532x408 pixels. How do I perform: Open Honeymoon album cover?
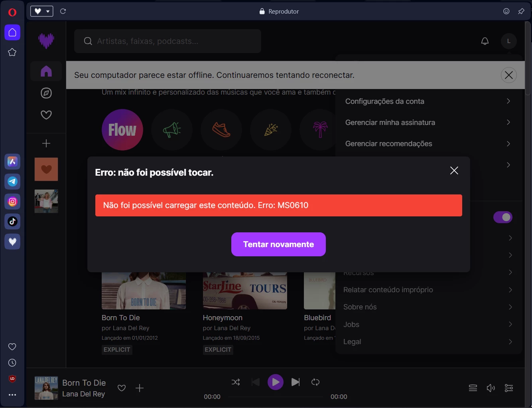tap(245, 291)
